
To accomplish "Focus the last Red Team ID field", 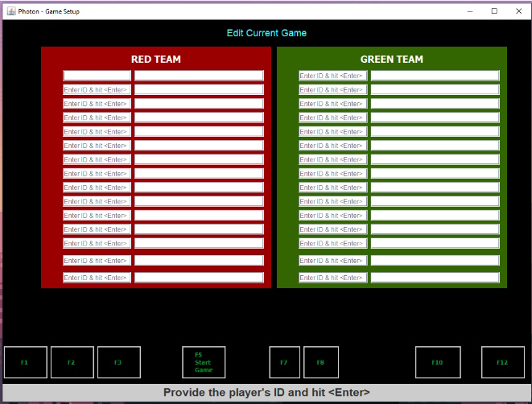I will [x=97, y=278].
